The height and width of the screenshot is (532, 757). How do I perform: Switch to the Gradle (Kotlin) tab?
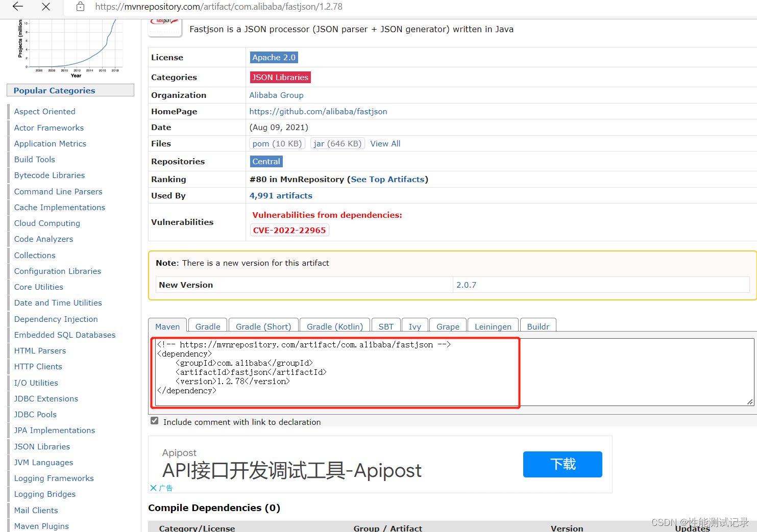335,326
